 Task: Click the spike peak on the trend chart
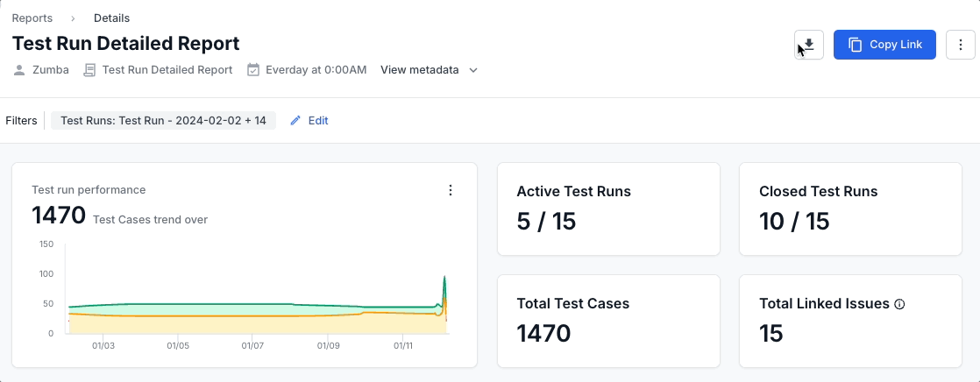coord(444,277)
